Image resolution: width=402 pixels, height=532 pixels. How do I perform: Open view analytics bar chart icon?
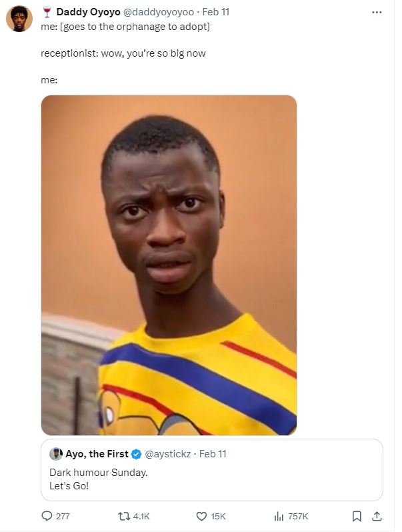tap(279, 516)
